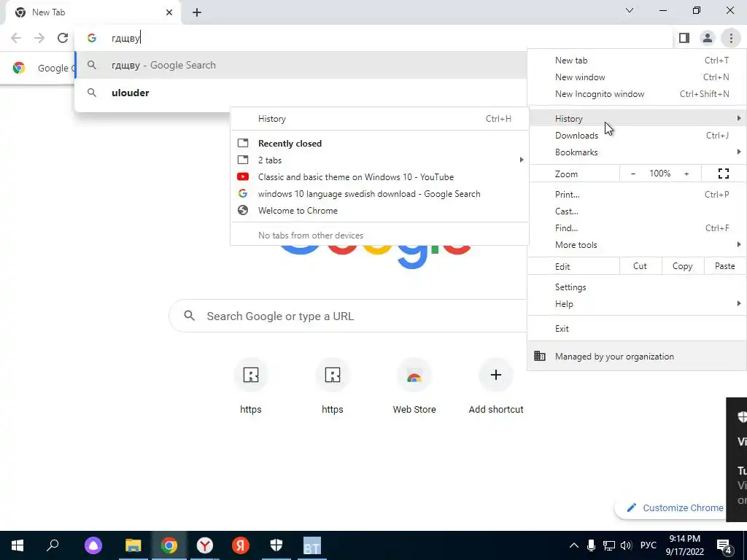Open Settings from Chrome menu
The height and width of the screenshot is (560, 747).
pyautogui.click(x=637, y=287)
